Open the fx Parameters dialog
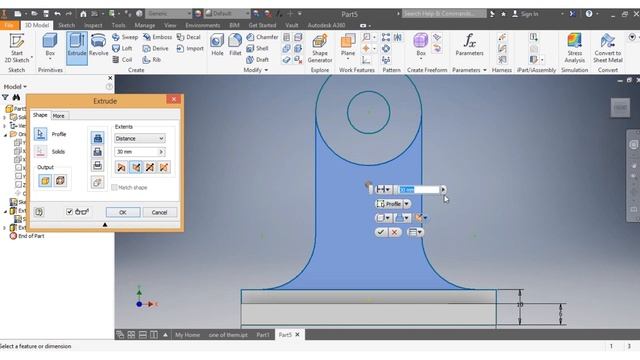The width and height of the screenshot is (640, 360). coord(469,45)
